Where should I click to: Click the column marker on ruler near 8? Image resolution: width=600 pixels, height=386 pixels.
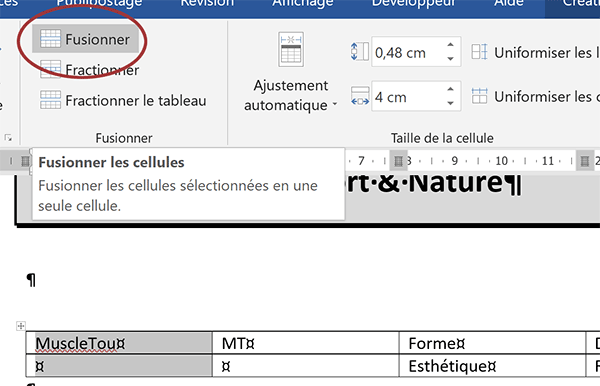398,161
